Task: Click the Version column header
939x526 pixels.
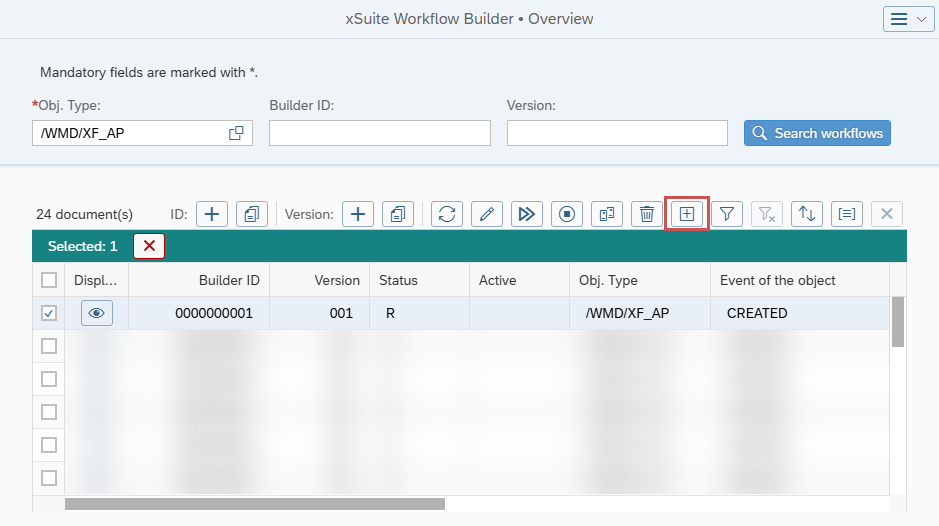Action: [x=320, y=280]
